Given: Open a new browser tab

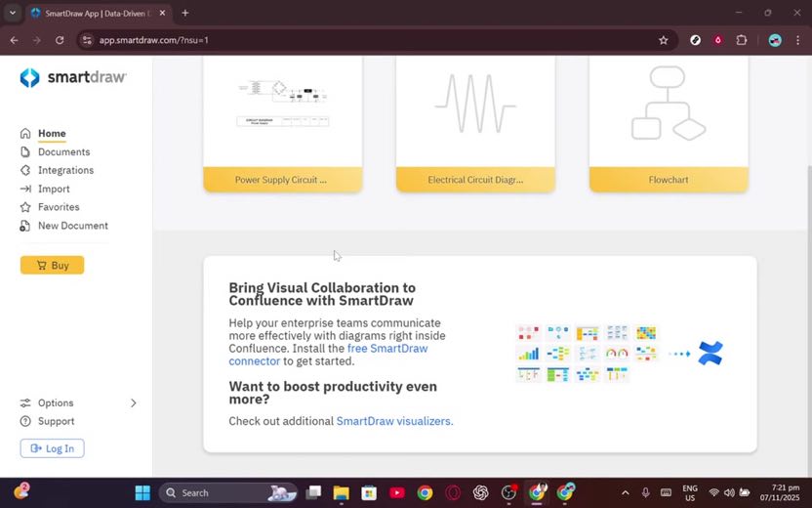Looking at the screenshot, I should (x=184, y=13).
